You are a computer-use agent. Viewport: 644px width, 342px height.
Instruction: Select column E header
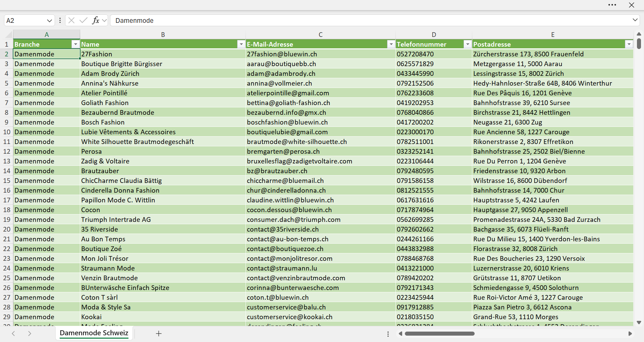tap(553, 35)
